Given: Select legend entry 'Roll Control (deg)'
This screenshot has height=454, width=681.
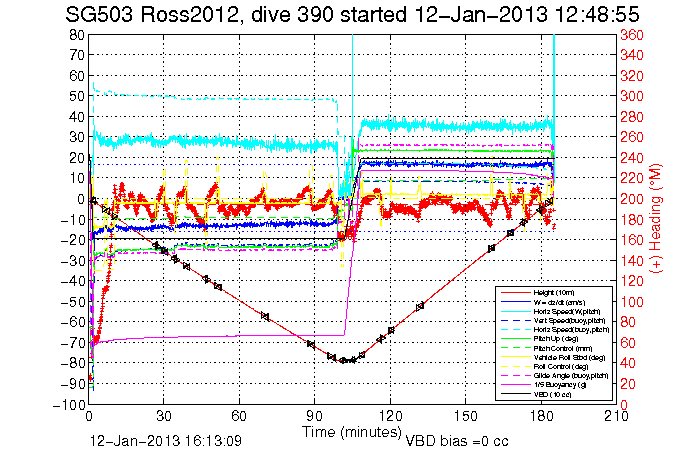Looking at the screenshot, I should (561, 367).
